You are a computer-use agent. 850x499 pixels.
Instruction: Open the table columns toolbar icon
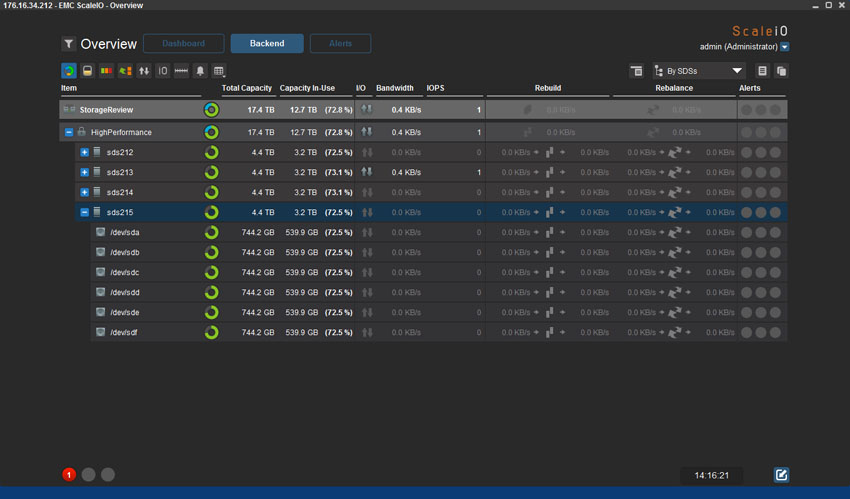[x=219, y=71]
